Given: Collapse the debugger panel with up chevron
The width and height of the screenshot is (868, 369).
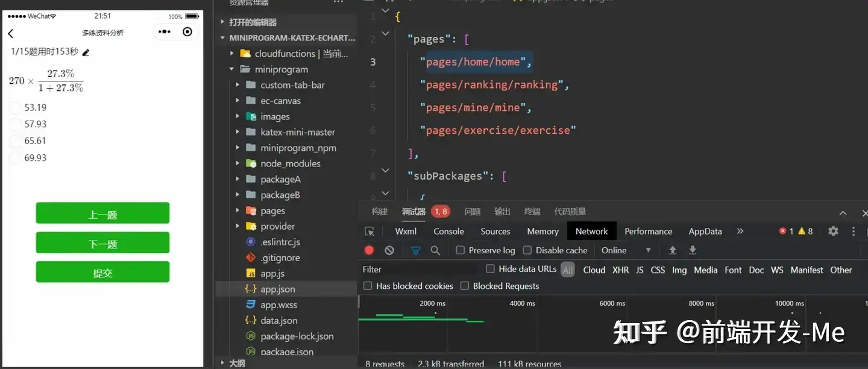Looking at the screenshot, I should coord(843,212).
